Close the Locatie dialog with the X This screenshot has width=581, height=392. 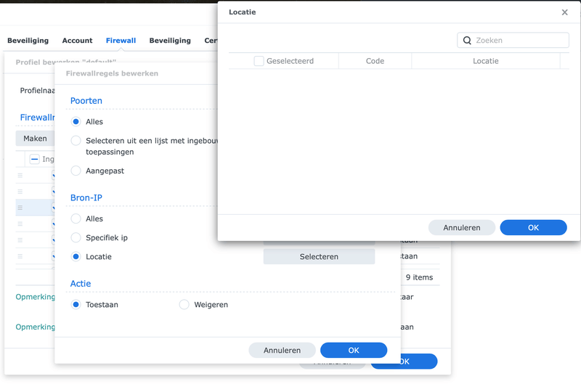click(565, 12)
